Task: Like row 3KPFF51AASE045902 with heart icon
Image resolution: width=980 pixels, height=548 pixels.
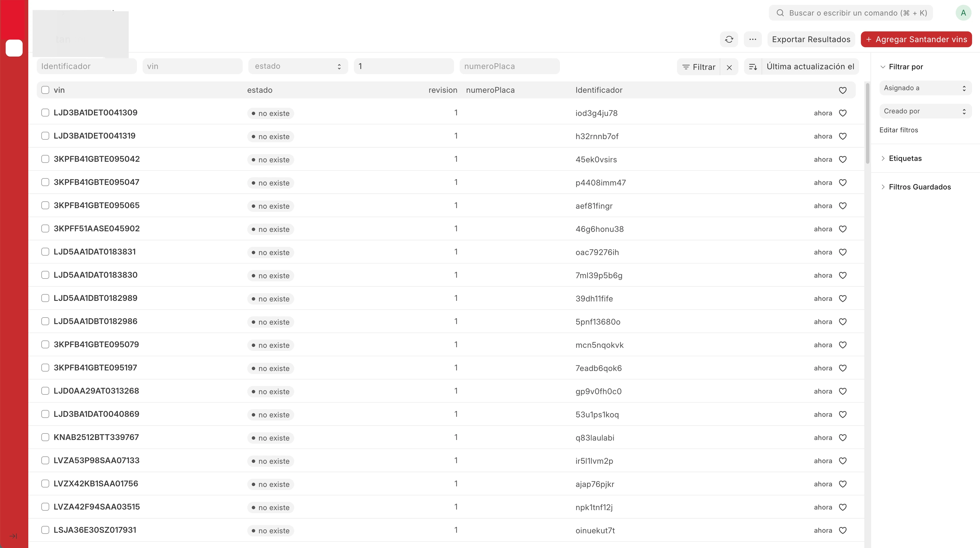Action: pos(843,229)
